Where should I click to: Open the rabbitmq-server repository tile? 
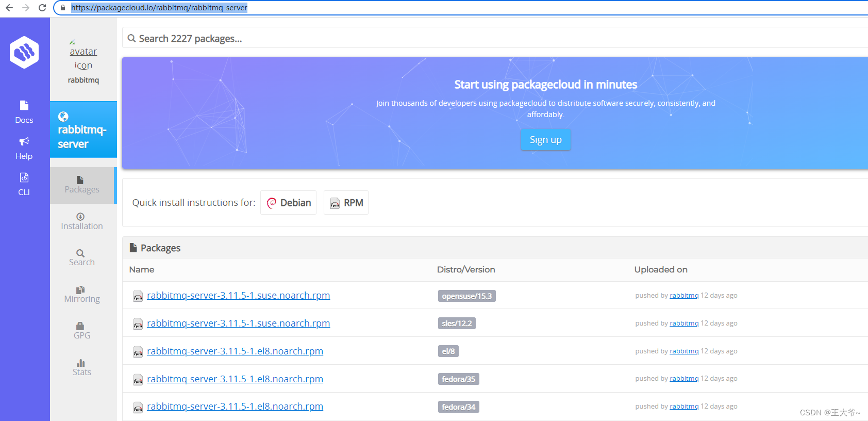pos(84,129)
